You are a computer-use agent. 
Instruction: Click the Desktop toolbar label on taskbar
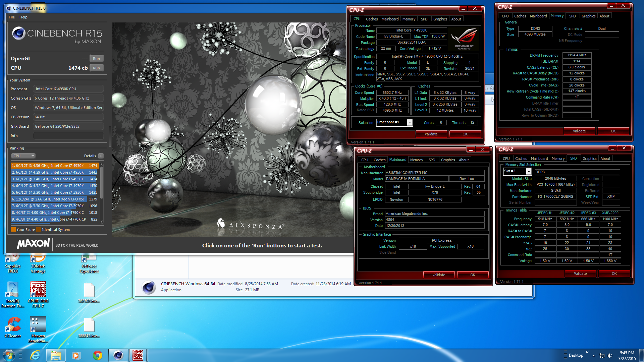(576, 355)
